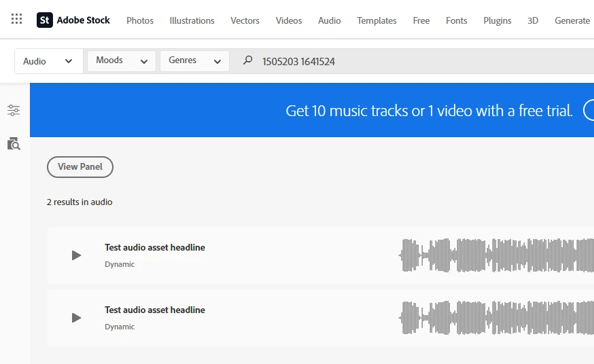The width and height of the screenshot is (594, 364).
Task: Open the Plugins section
Action: (x=497, y=20)
